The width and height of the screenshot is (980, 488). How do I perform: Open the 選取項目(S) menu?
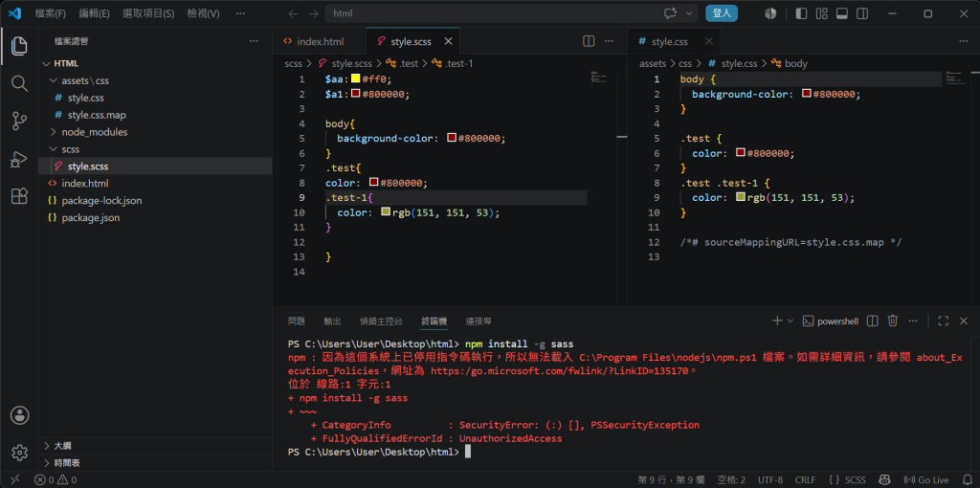pos(148,13)
